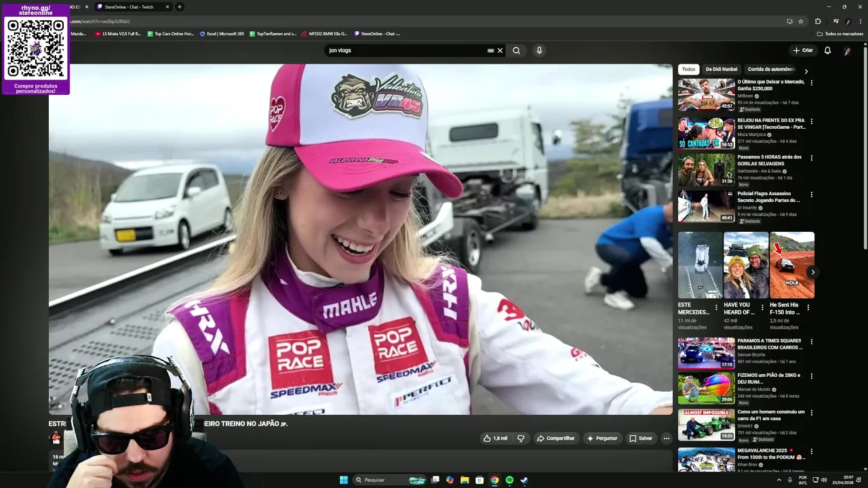Open options menu for MEGAVALANCHE 2025 video

click(811, 451)
